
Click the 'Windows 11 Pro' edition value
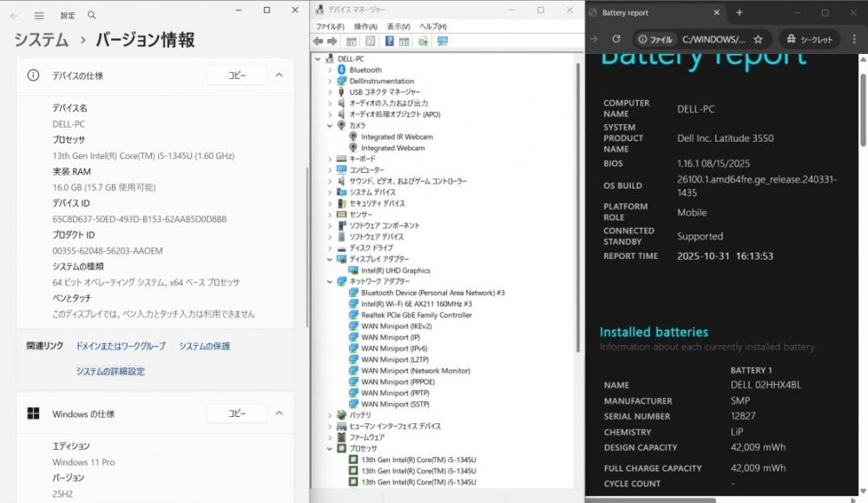click(x=83, y=462)
